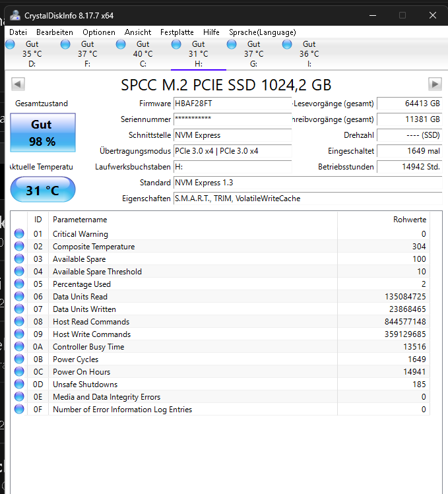This screenshot has height=494, width=448.
Task: Click raw value 23868465
Action: pos(407,309)
